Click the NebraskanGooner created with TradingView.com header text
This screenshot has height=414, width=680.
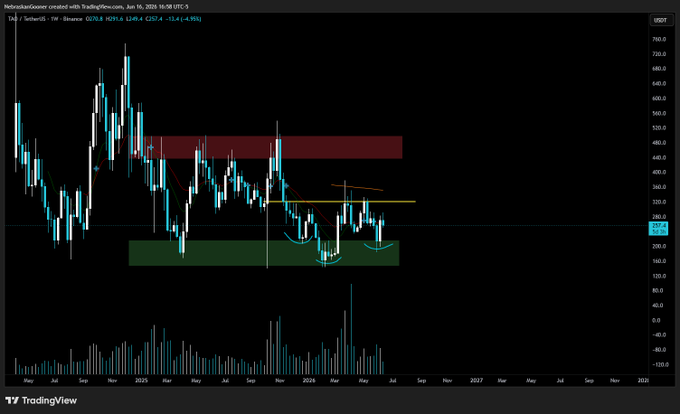[x=96, y=7]
